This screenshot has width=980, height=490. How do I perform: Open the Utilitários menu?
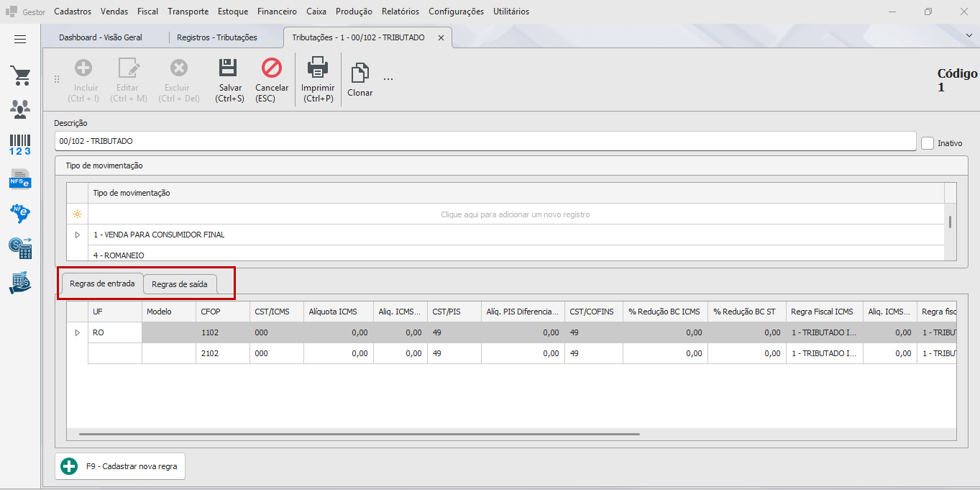(x=511, y=12)
